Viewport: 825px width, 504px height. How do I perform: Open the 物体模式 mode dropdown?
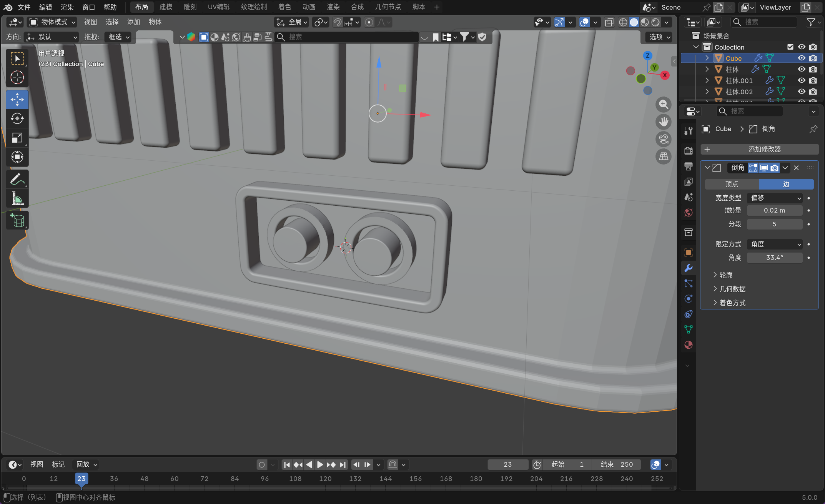[x=53, y=22]
